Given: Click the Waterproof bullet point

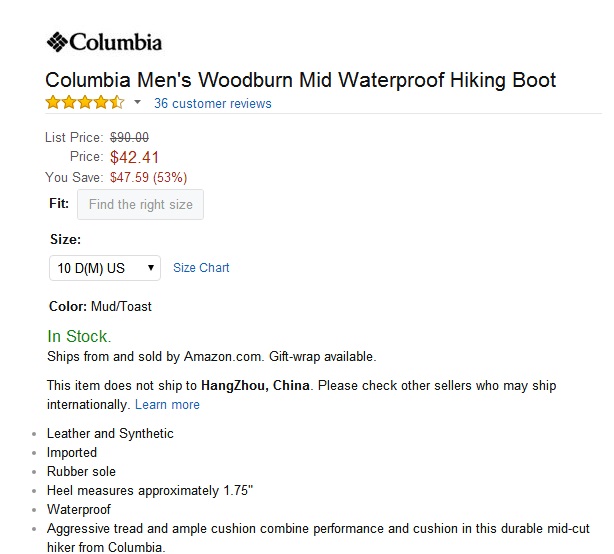Looking at the screenshot, I should pyautogui.click(x=79, y=509).
